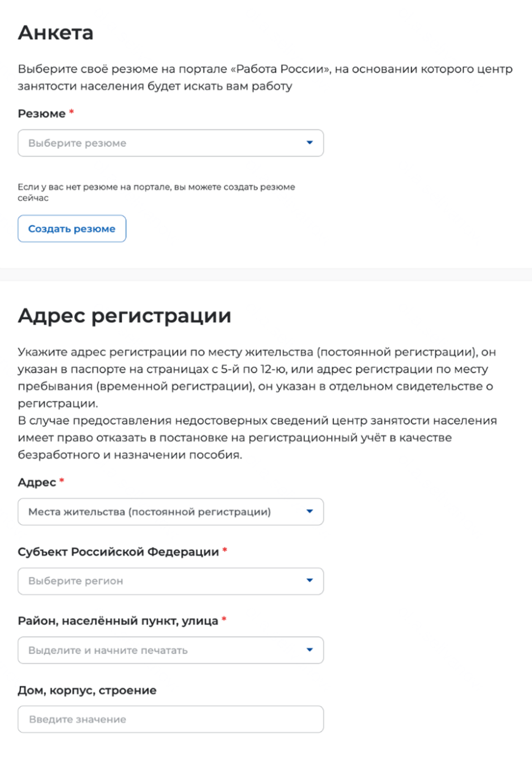The image size is (532, 763).
Task: Click the 'Резюме' field label
Action: click(41, 114)
